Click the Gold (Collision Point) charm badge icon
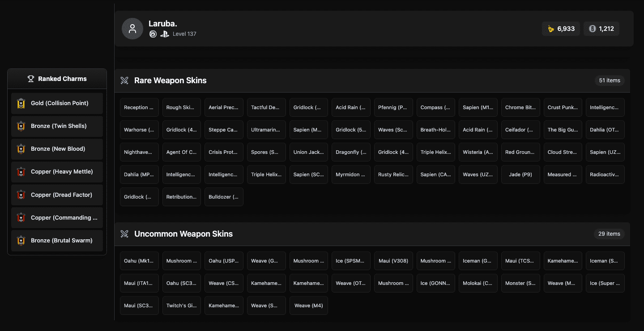644x331 pixels. (21, 103)
